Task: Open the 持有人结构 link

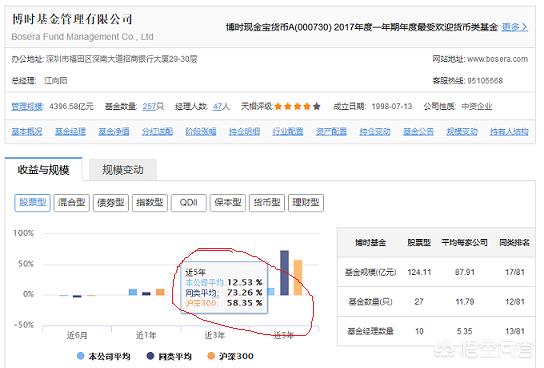Action: (x=509, y=131)
